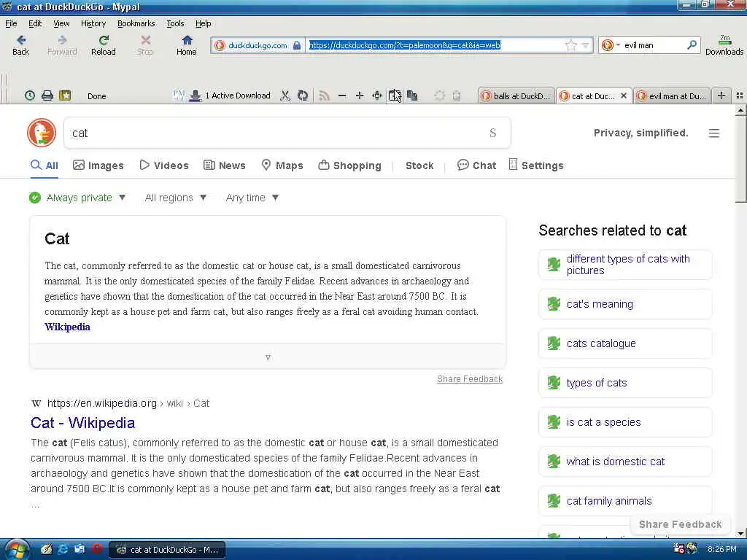Click the S search button in search field
The width and height of the screenshot is (747, 560).
pyautogui.click(x=492, y=133)
